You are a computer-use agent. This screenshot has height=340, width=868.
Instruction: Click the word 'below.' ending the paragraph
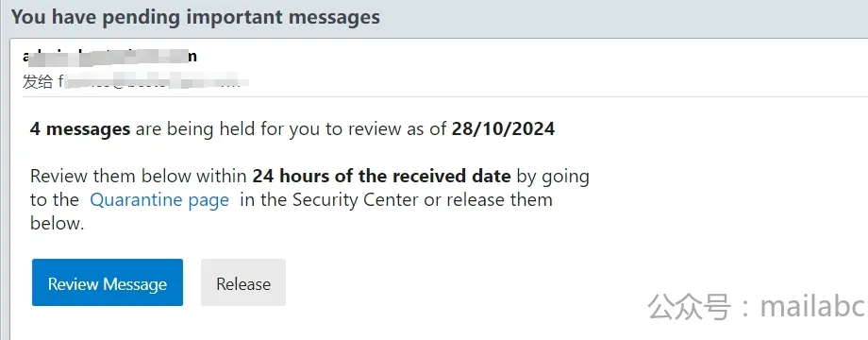pos(57,224)
